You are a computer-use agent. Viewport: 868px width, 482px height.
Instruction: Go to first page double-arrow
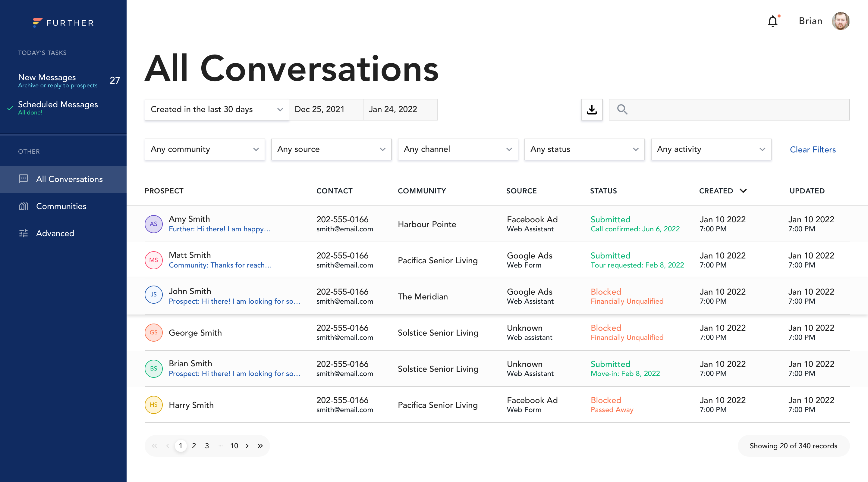click(154, 446)
